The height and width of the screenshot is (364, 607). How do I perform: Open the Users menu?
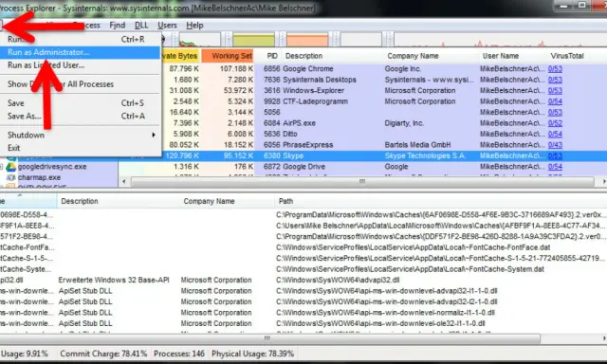167,26
